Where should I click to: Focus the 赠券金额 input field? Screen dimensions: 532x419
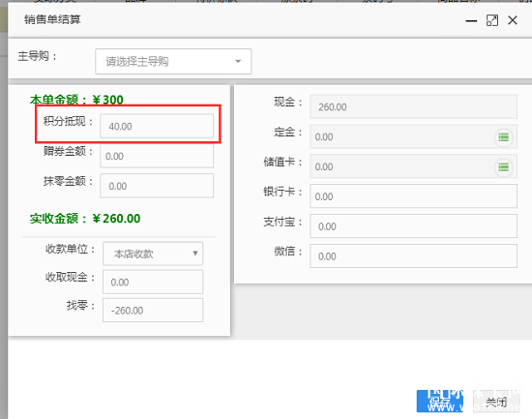157,156
